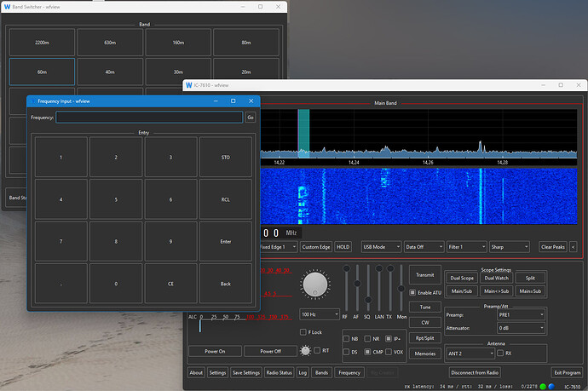The image size is (588, 391).
Task: Adjust the SQ squelch slider
Action: (x=368, y=288)
